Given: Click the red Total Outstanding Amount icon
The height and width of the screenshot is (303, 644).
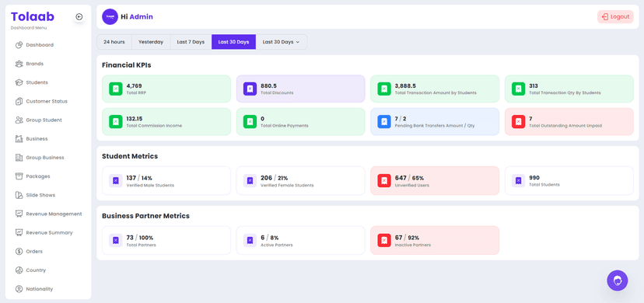Looking at the screenshot, I should tap(518, 122).
